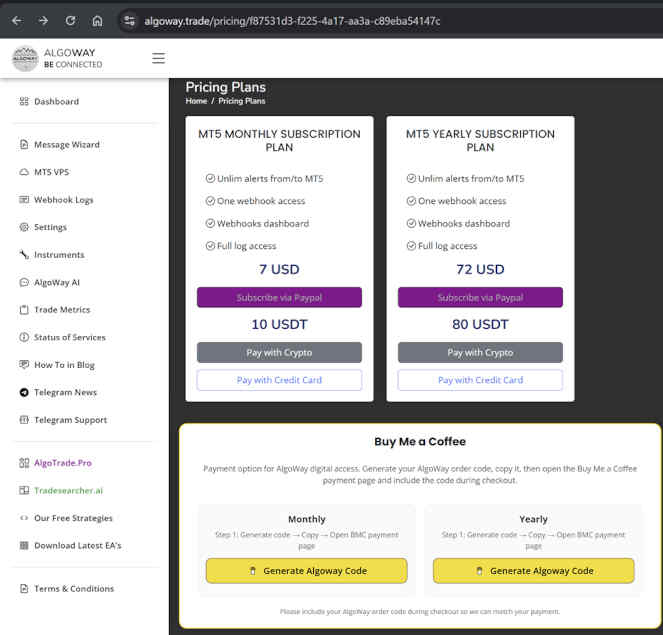Open How To in Blog link

tap(64, 365)
